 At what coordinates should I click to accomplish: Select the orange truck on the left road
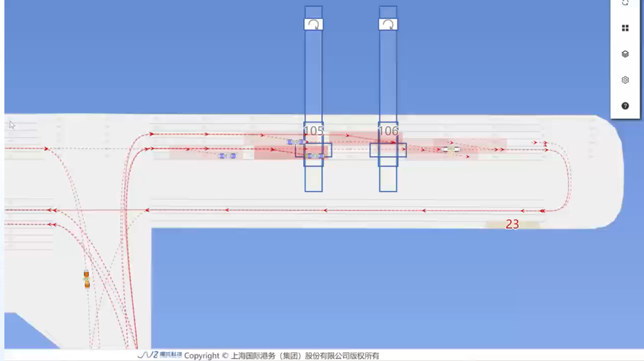86,279
